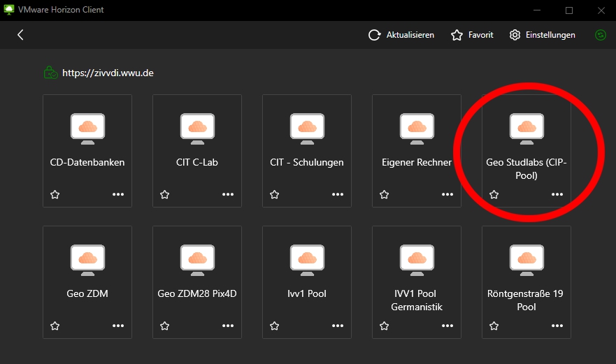Toggle favorite star on Röntgenstraße 19 Pool

(494, 326)
